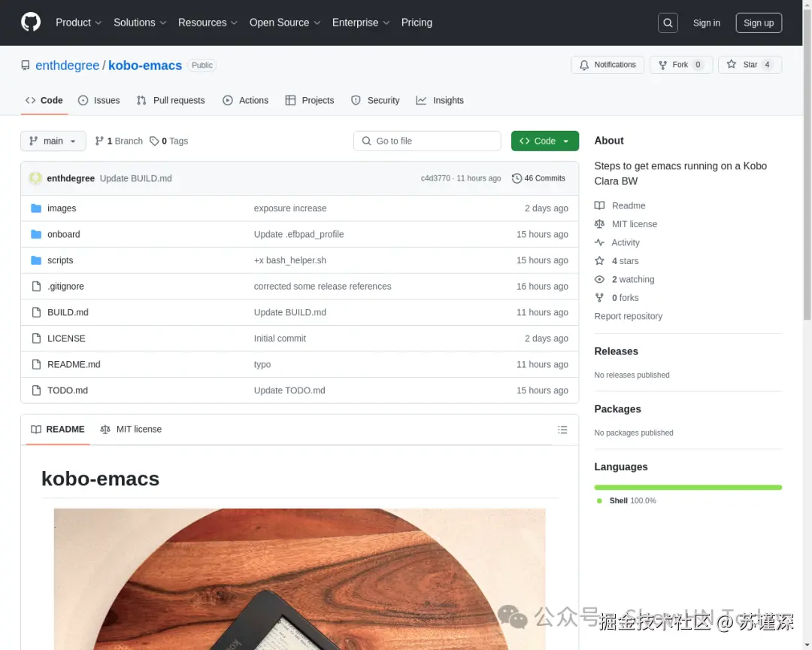The image size is (812, 650).
Task: Click the images folder icon
Action: [36, 208]
